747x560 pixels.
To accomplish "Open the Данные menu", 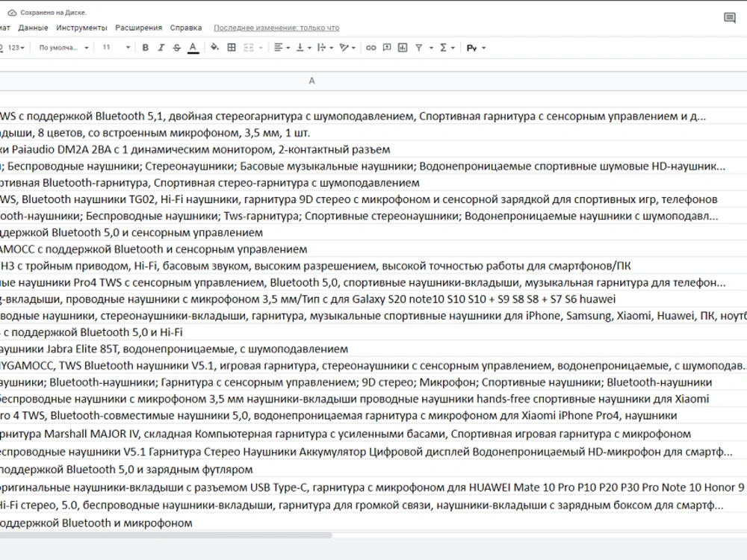I will pos(34,27).
